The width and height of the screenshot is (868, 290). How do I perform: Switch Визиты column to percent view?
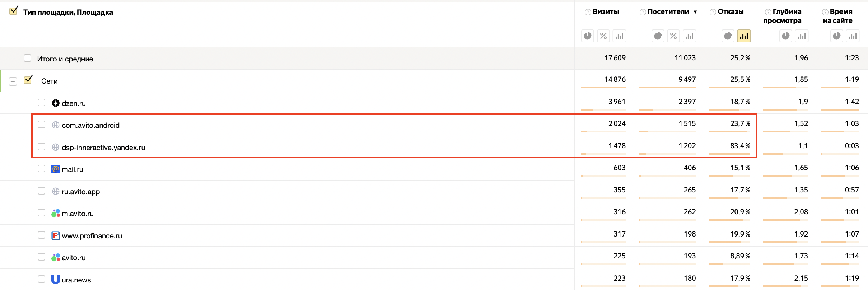pyautogui.click(x=603, y=36)
